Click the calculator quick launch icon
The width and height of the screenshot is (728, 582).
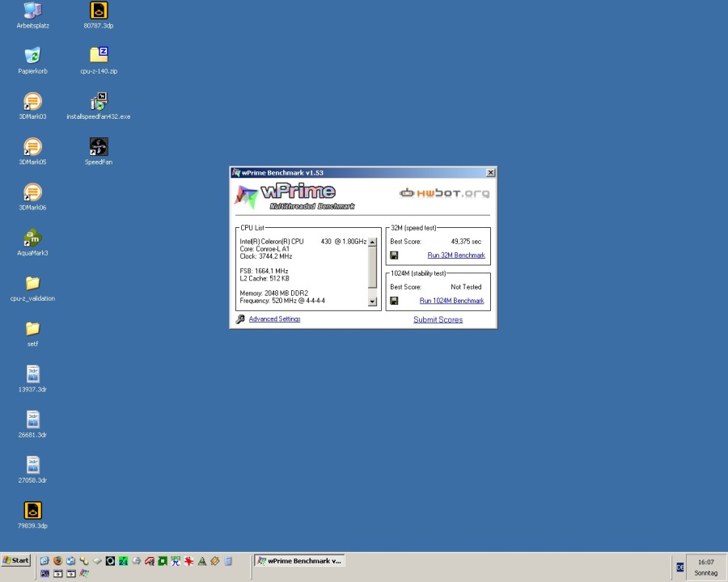(x=228, y=561)
